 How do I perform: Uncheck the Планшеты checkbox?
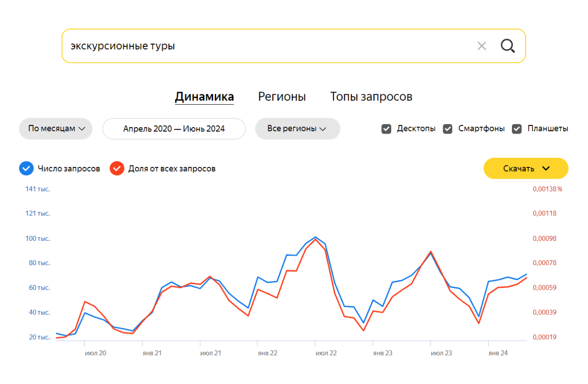517,129
